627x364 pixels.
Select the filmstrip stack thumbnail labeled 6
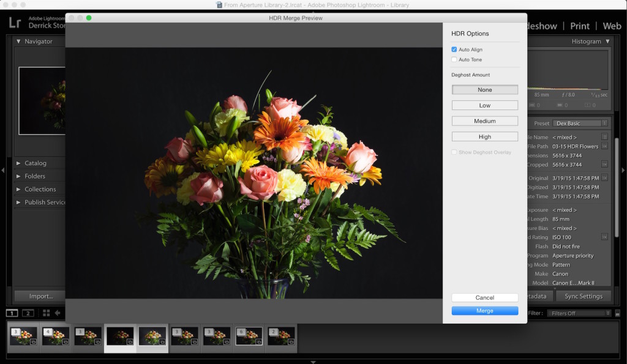pos(249,336)
